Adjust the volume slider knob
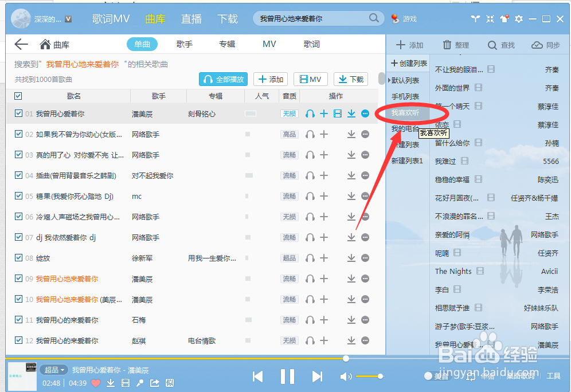This screenshot has height=392, width=571. click(380, 377)
